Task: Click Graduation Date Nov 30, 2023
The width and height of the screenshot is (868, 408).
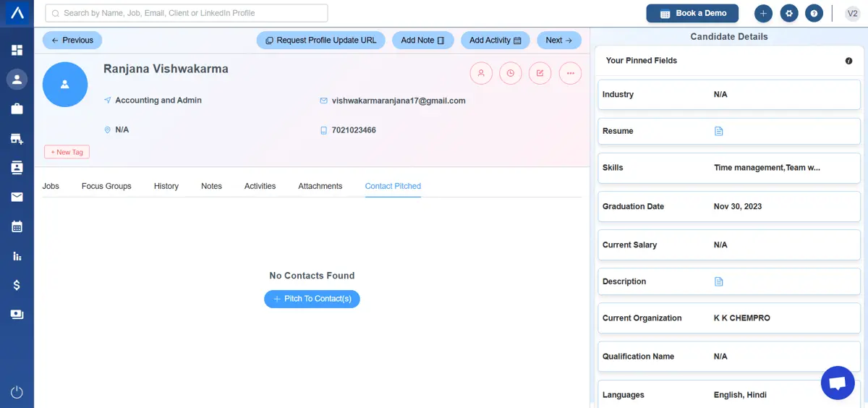Action: (x=738, y=206)
